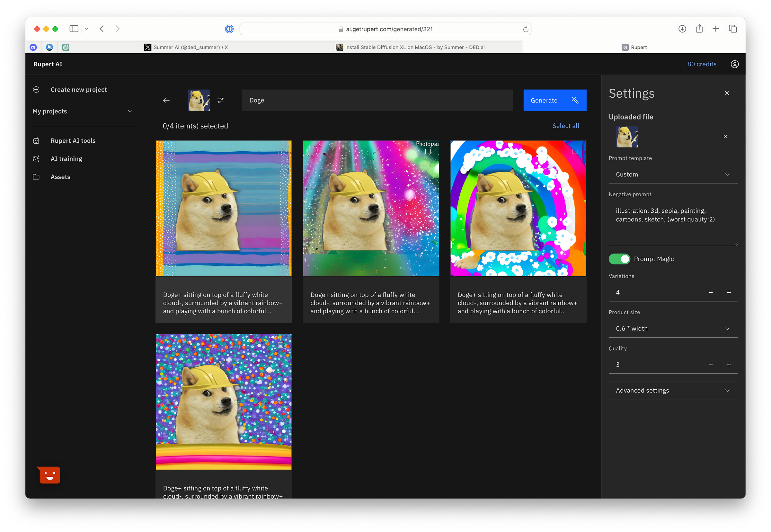Open the pinned ChatGPT tab
The height and width of the screenshot is (532, 771).
pos(66,47)
